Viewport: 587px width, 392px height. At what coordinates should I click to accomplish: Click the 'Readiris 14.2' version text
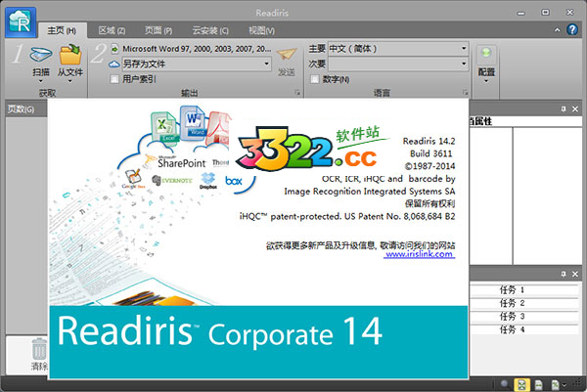coord(429,141)
